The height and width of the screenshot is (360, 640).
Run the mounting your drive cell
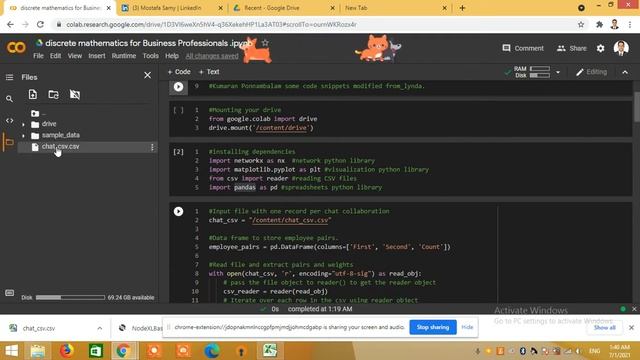click(178, 110)
